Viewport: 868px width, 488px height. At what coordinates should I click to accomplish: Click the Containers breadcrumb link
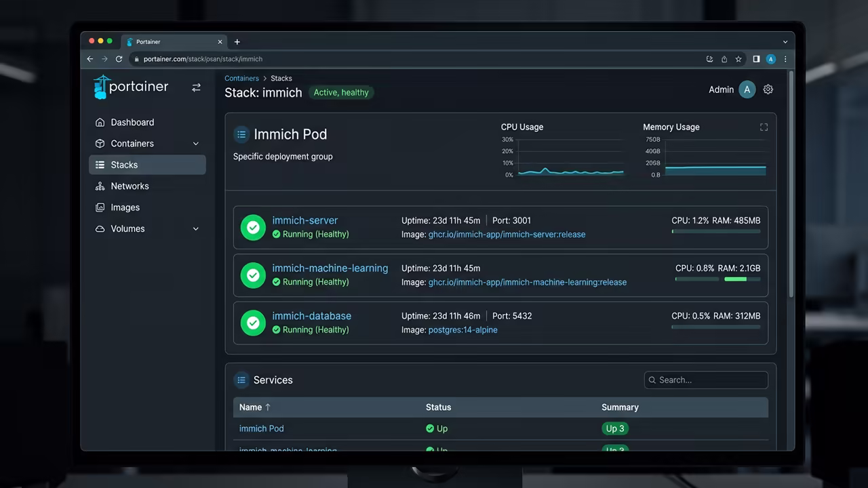click(x=241, y=79)
